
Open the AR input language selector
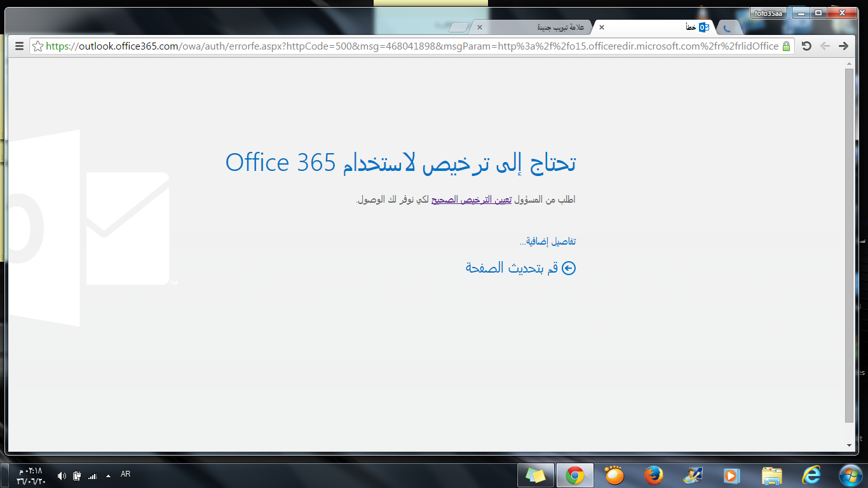(125, 474)
